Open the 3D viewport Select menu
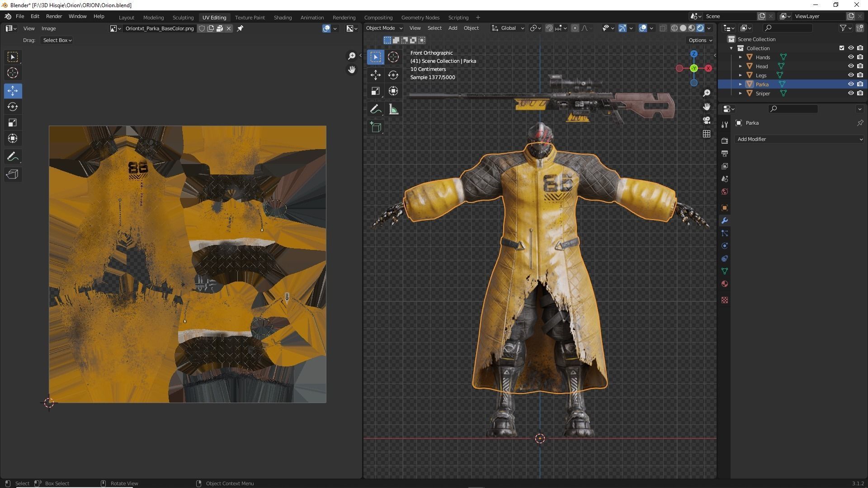868x488 pixels. [434, 28]
